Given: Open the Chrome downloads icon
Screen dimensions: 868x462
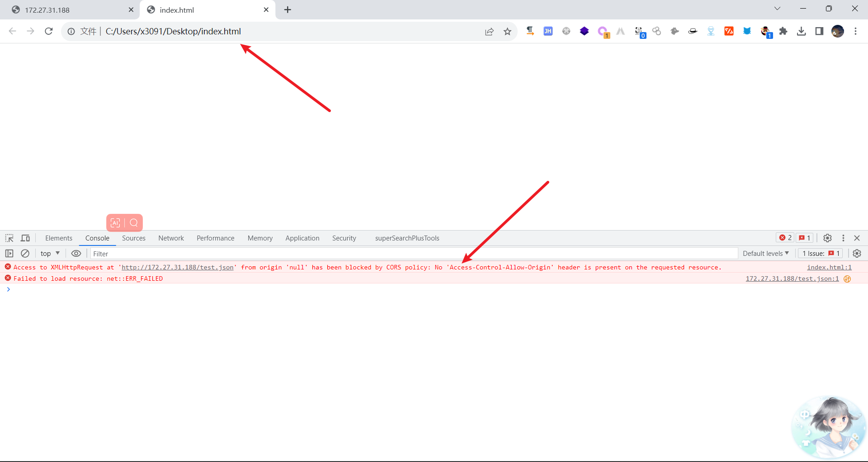Looking at the screenshot, I should pyautogui.click(x=802, y=31).
